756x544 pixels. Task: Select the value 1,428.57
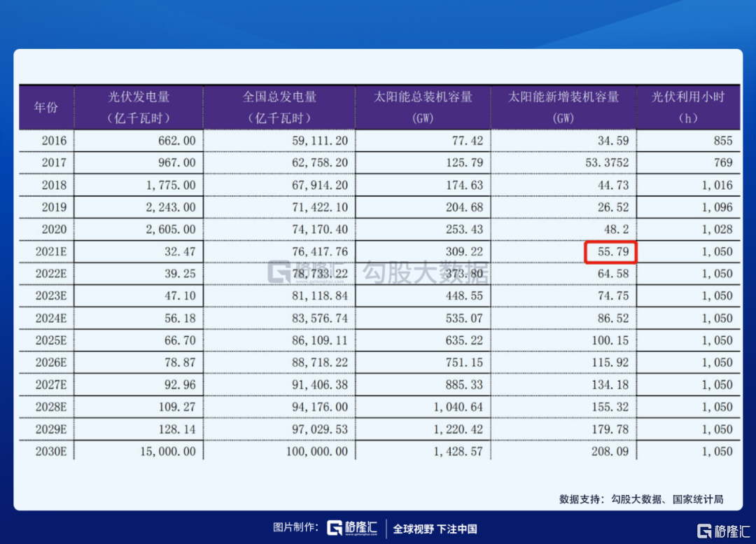(458, 452)
